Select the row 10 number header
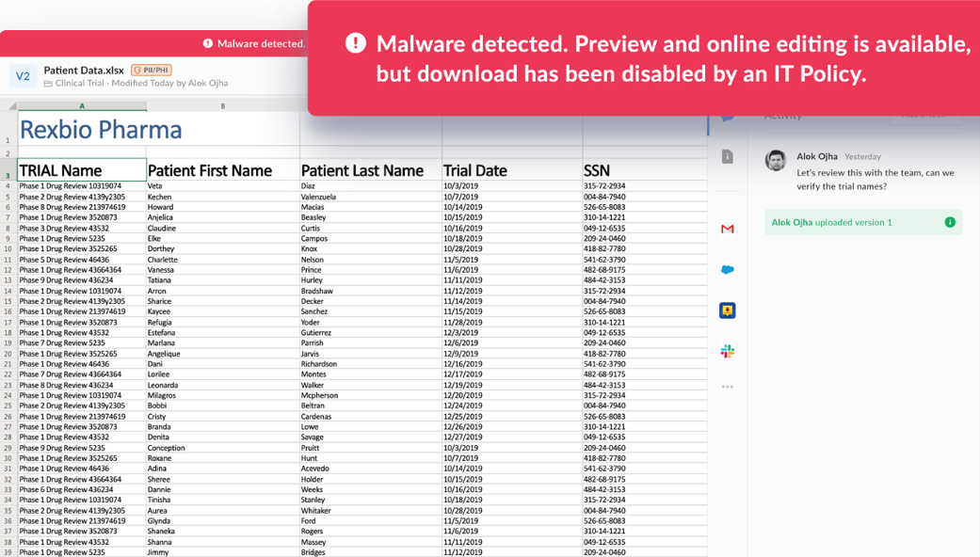Viewport: 980px width, 557px height. (x=8, y=249)
